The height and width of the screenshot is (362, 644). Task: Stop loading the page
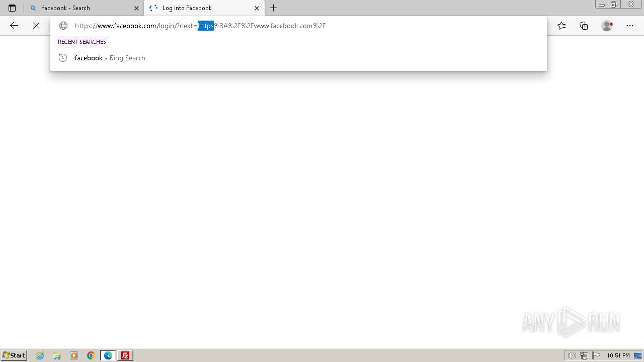pyautogui.click(x=36, y=26)
